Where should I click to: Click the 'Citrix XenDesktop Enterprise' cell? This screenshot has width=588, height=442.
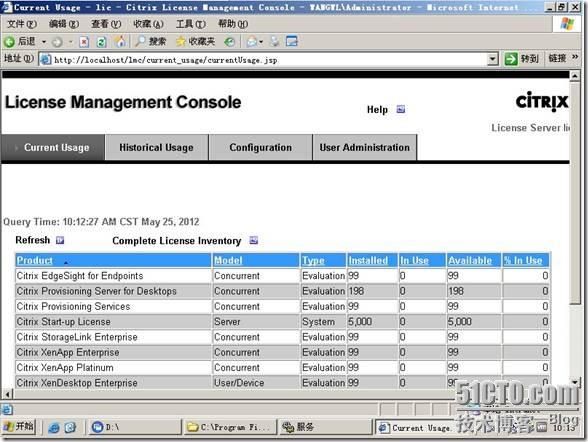[x=113, y=383]
